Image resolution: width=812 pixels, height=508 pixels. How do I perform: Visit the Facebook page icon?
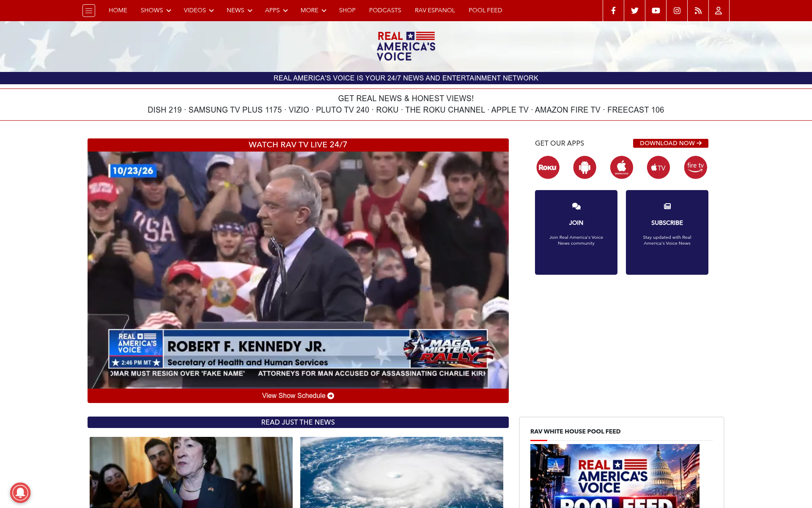click(613, 11)
